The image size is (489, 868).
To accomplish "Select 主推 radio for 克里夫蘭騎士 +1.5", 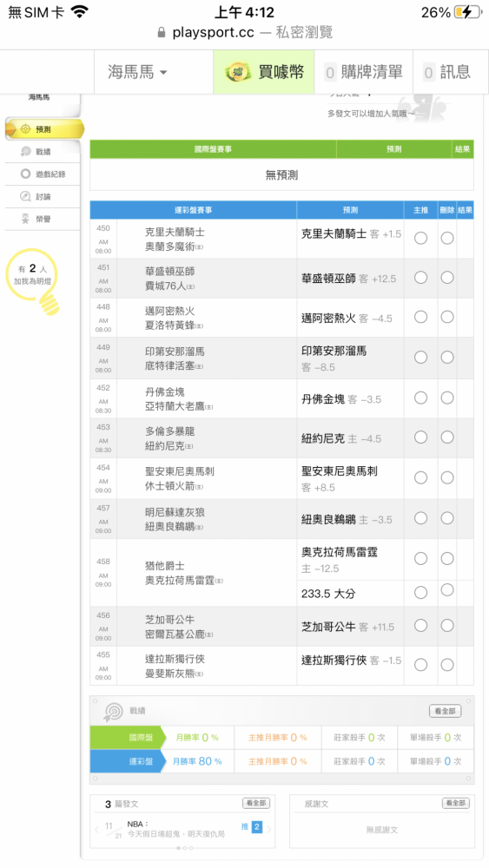I will point(421,238).
